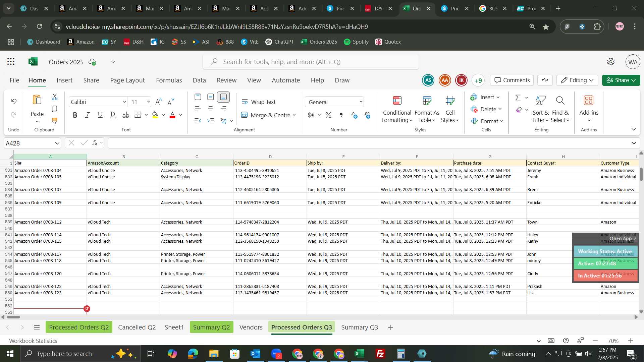The image size is (644, 362).
Task: Click the AutoSum sigma icon
Action: [x=518, y=98]
